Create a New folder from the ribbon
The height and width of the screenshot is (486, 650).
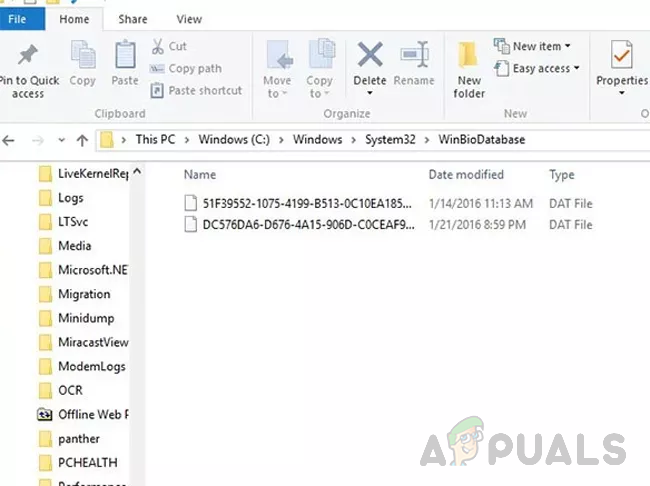(x=469, y=70)
